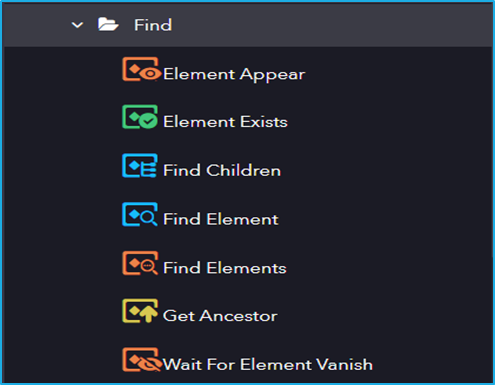Collapse the Find folder chevron
495x385 pixels.
point(77,25)
